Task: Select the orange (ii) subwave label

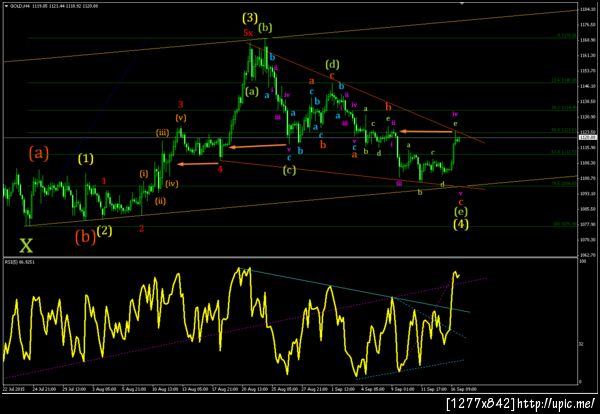Action: (x=160, y=200)
